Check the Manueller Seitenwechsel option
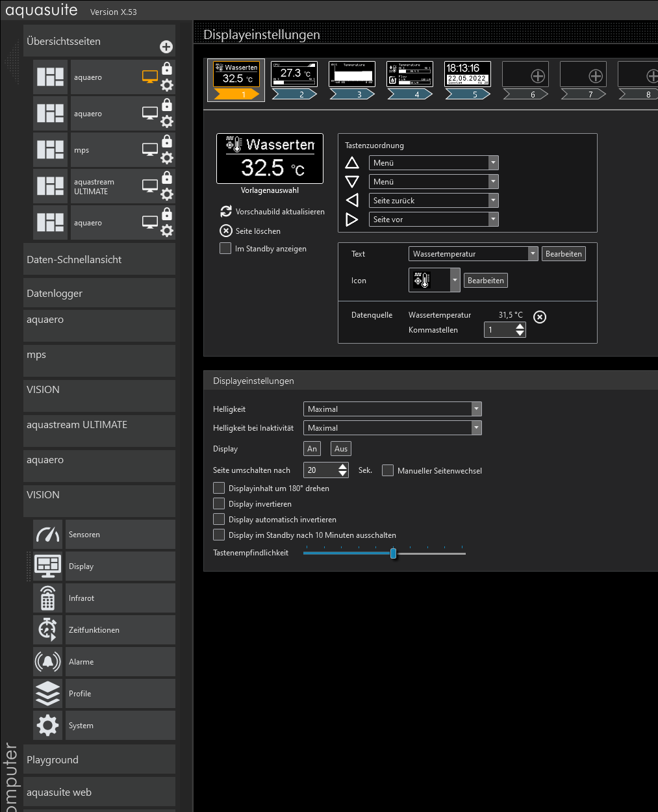Screen dimensions: 658x812 [388, 470]
